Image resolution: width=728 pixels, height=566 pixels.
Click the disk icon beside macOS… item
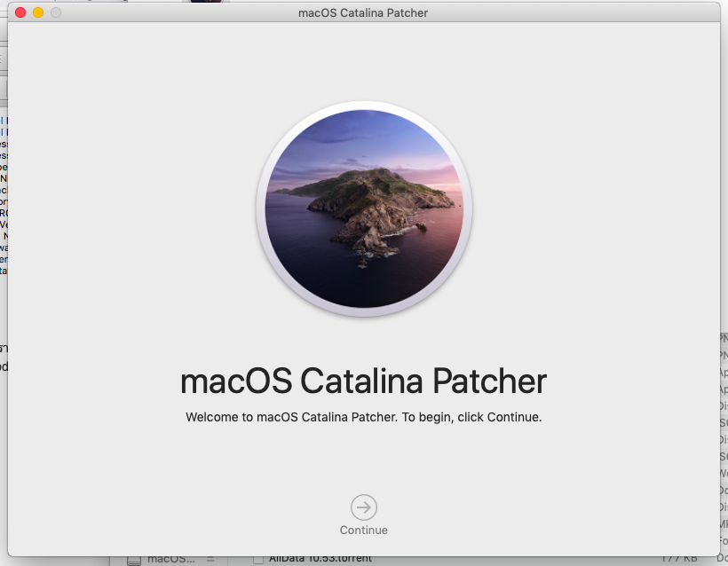(x=134, y=560)
